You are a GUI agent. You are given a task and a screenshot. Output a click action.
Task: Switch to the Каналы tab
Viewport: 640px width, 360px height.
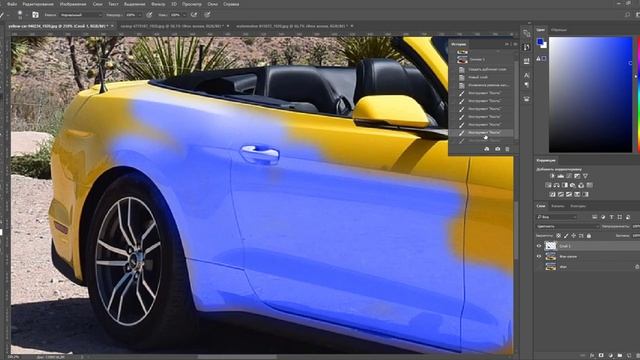(558, 206)
